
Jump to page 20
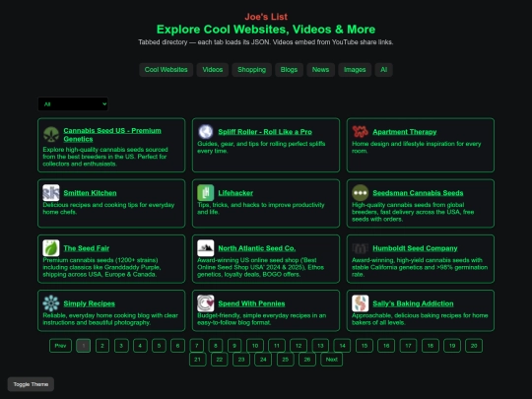click(x=474, y=346)
